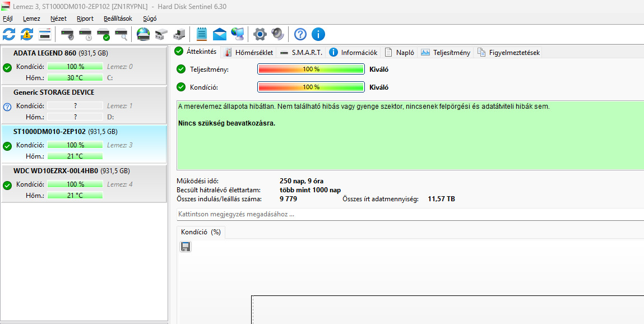Switch to the Teljesítmény tab
Image resolution: width=644 pixels, height=324 pixels.
pos(445,53)
